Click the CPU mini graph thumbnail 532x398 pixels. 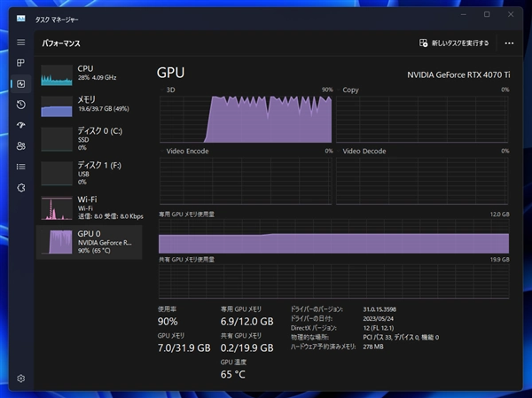pos(57,75)
